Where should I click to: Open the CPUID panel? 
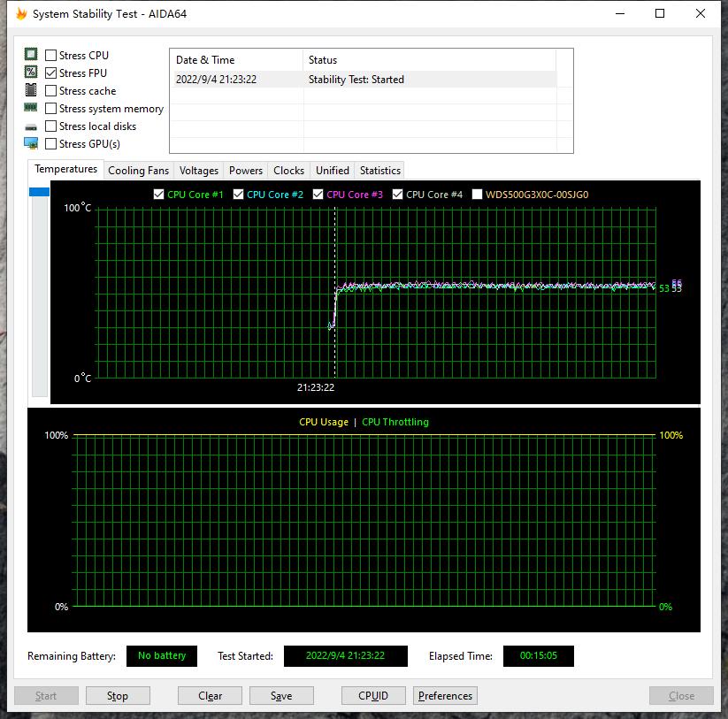point(372,696)
